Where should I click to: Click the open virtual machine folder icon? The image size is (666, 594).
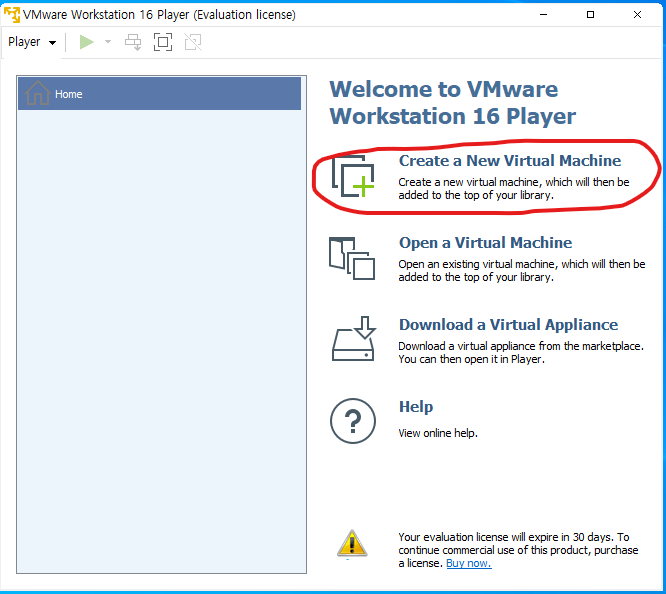352,258
